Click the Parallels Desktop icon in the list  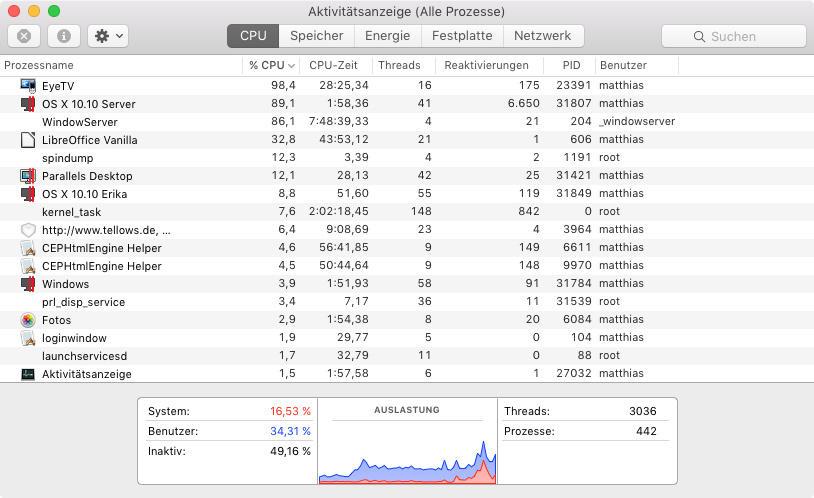[28, 176]
